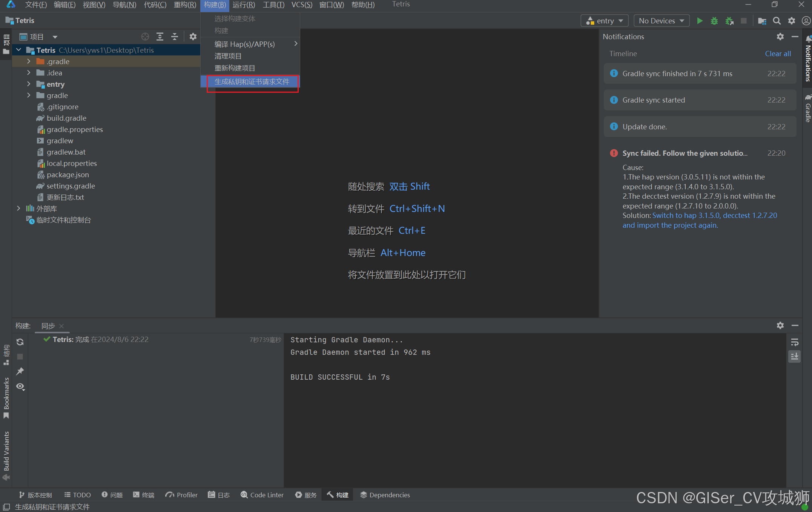Click the Run/Play button in toolbar
Screen dimensions: 812x512
(699, 21)
